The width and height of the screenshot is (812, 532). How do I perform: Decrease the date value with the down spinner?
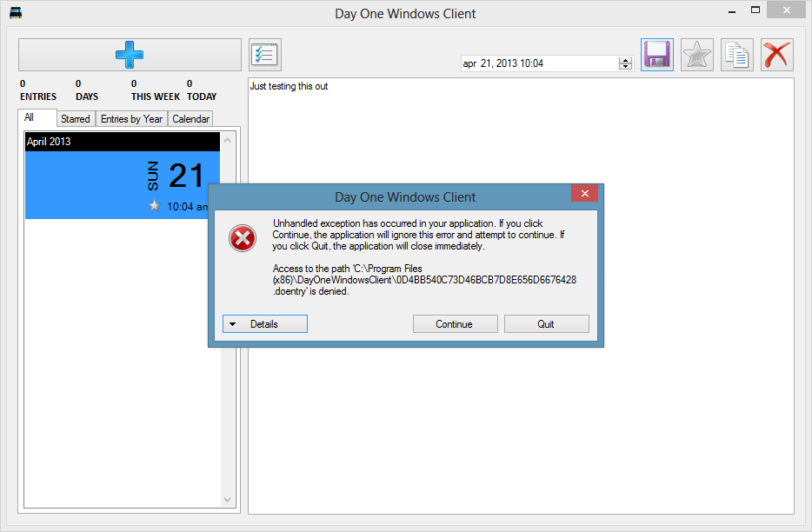click(626, 66)
